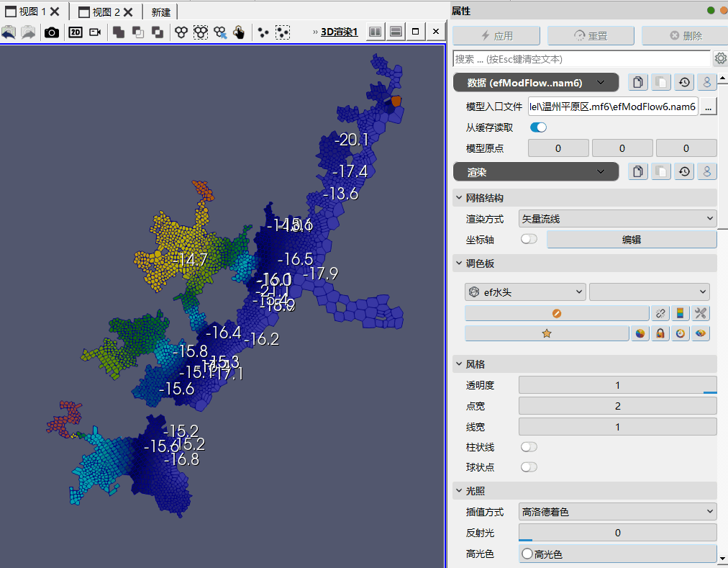This screenshot has height=568, width=728.
Task: Activate hand-pointer interactive selection tool
Action: (x=239, y=32)
